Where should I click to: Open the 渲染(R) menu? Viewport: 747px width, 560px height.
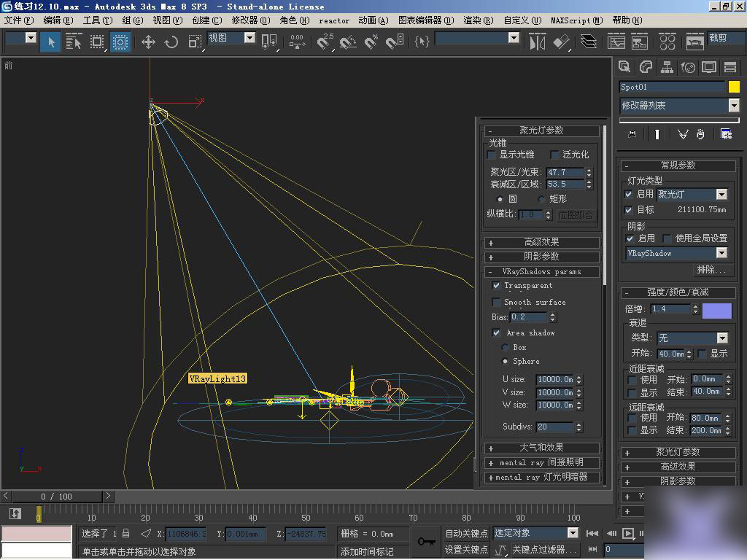477,20
